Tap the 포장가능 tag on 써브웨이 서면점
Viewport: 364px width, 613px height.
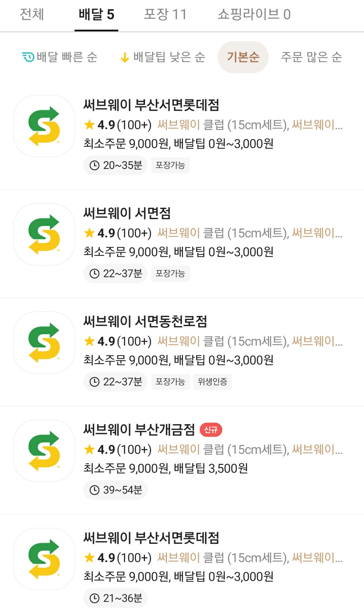tap(170, 273)
